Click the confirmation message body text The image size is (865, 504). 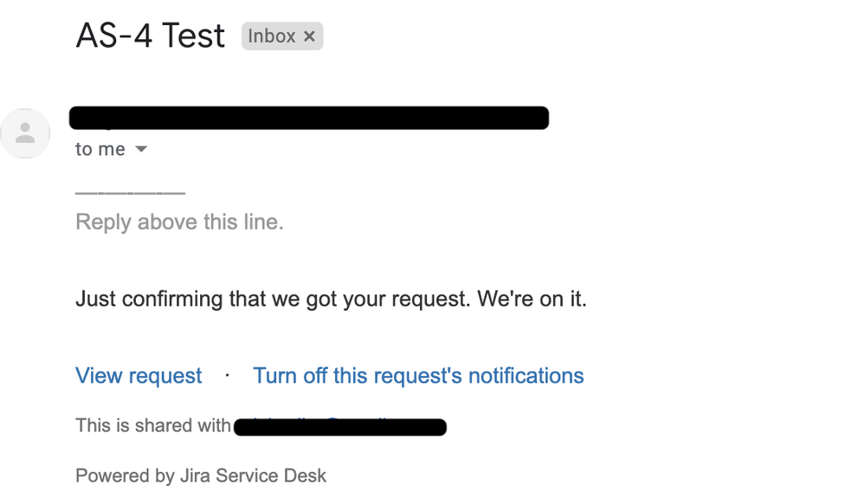331,299
